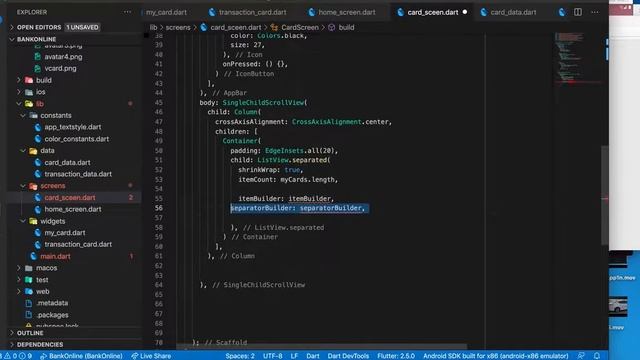Click breadcrumb 'build' method
This screenshot has width=640, height=360.
click(x=346, y=27)
